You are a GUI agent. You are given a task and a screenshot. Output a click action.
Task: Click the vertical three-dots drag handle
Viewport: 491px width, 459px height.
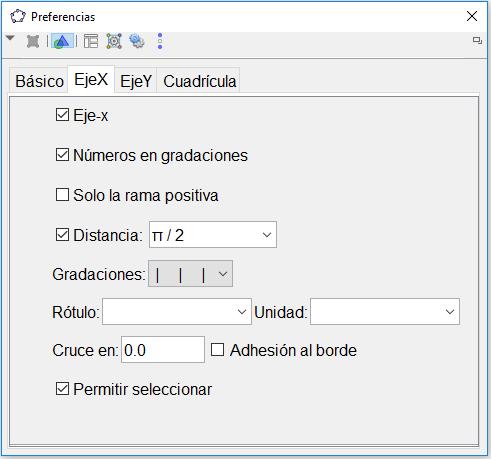pyautogui.click(x=160, y=41)
